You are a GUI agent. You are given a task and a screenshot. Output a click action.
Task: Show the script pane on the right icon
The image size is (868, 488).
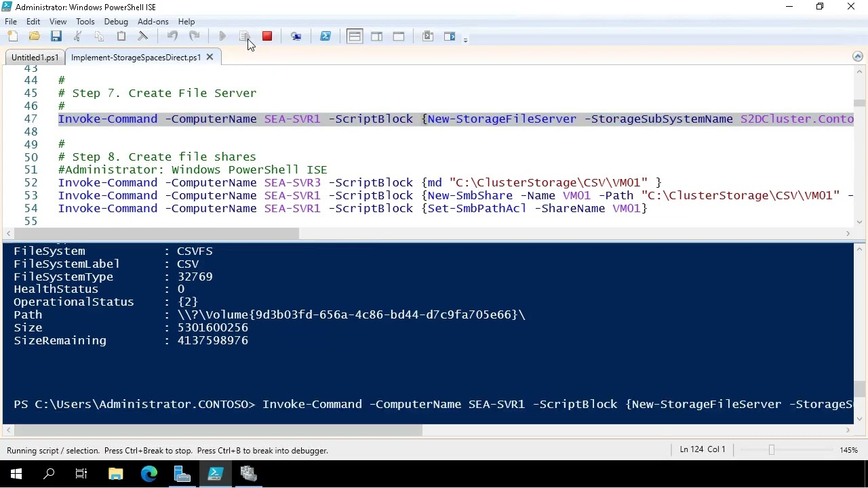click(376, 37)
